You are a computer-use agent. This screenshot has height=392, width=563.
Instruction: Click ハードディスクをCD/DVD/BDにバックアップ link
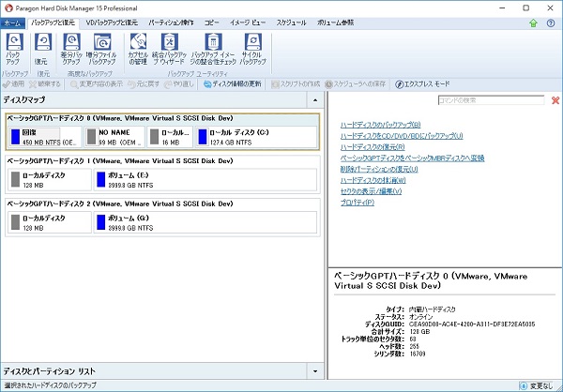[x=402, y=136]
